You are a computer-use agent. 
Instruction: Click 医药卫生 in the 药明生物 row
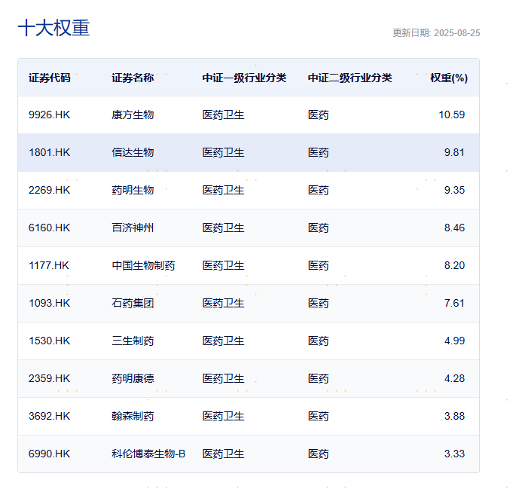coord(223,190)
